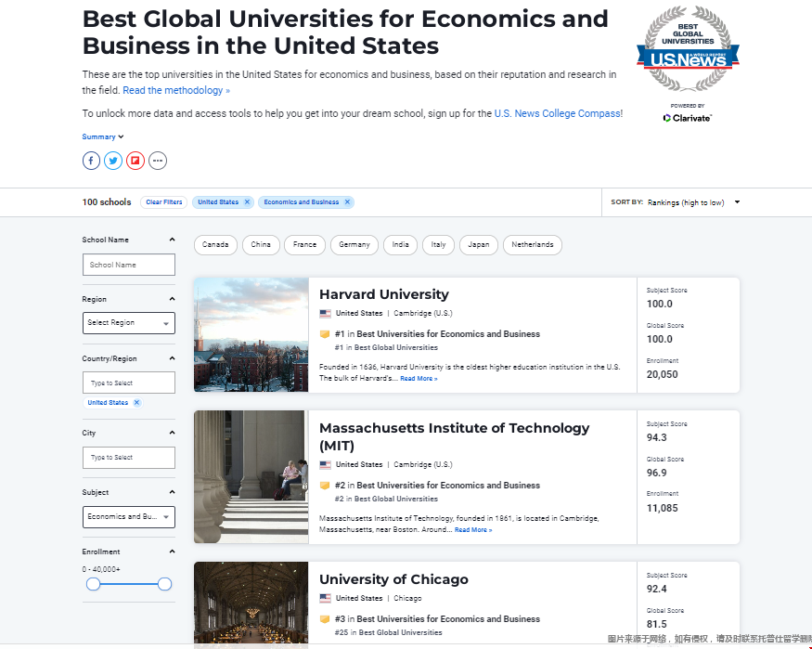The width and height of the screenshot is (812, 649).
Task: Click the flag icon beside Harvard's United States
Action: point(325,314)
